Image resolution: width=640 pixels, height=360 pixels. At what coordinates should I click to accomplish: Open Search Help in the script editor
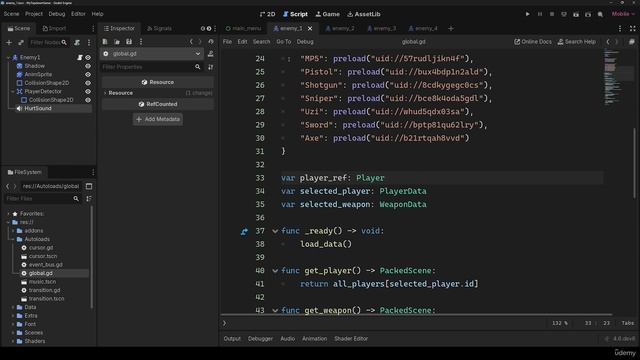click(x=577, y=42)
